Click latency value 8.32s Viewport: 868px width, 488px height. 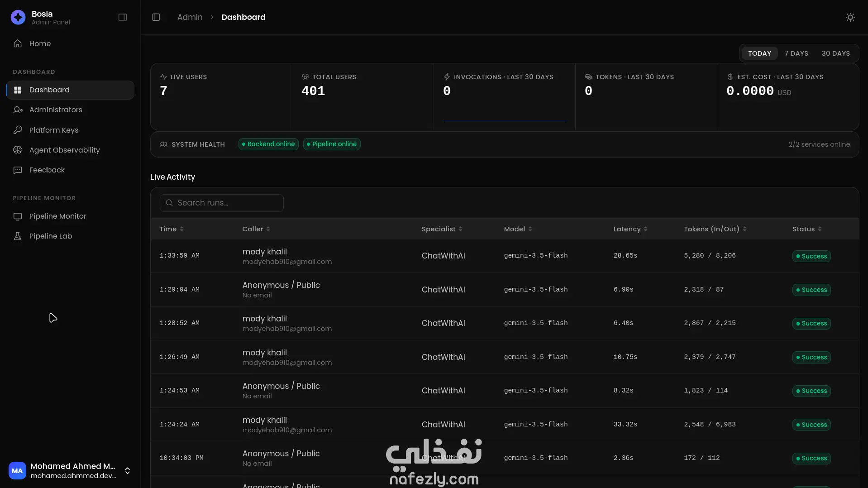(x=623, y=391)
